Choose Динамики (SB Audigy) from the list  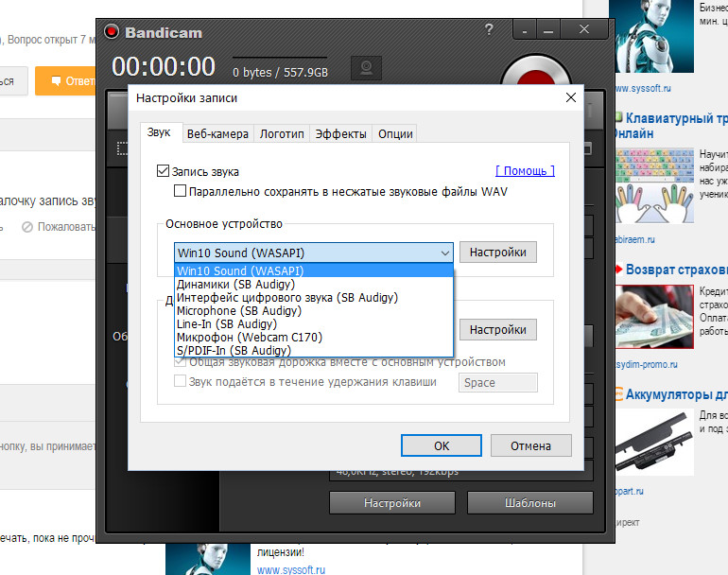314,284
